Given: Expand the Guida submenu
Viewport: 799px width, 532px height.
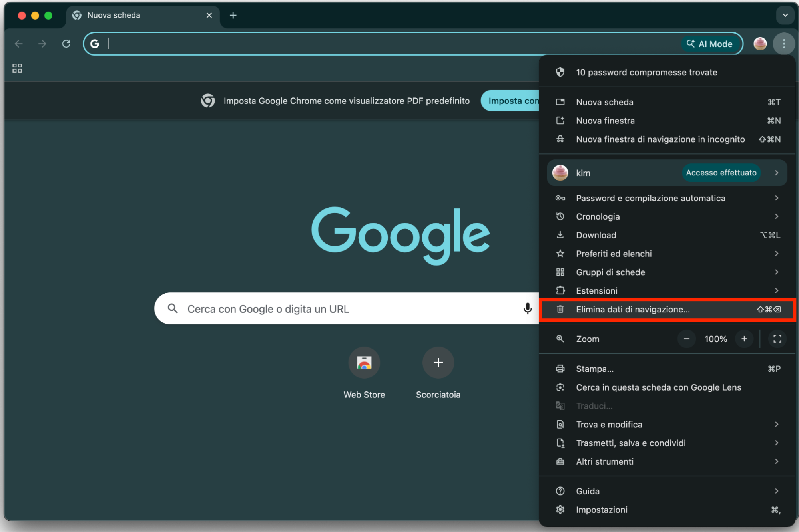Looking at the screenshot, I should 667,491.
